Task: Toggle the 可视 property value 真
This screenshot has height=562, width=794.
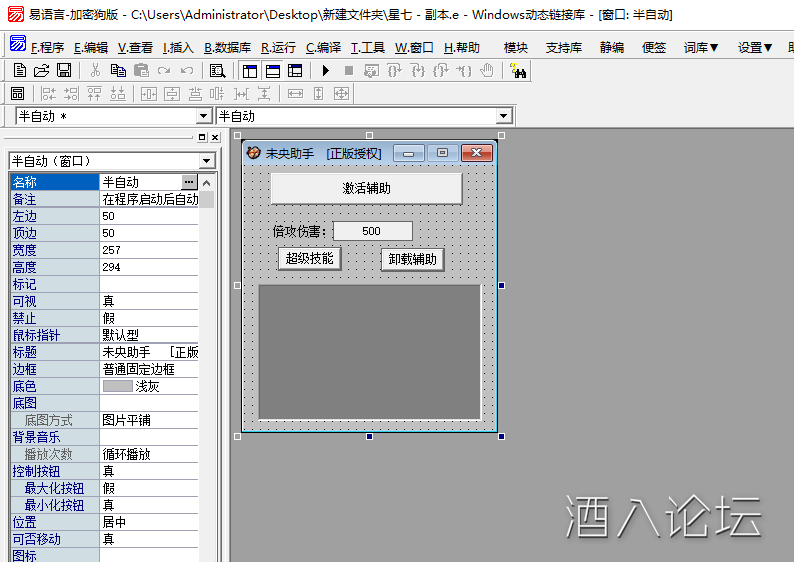Action: tap(150, 301)
